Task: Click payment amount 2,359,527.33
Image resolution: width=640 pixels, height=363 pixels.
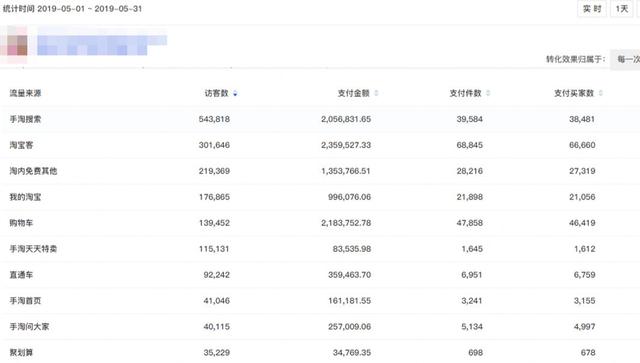Action: click(x=346, y=145)
